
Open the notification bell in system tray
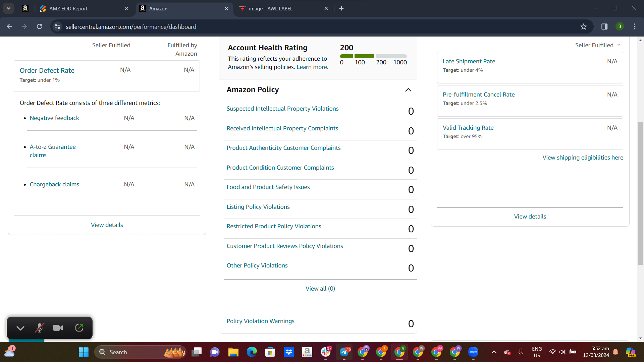tap(615, 352)
